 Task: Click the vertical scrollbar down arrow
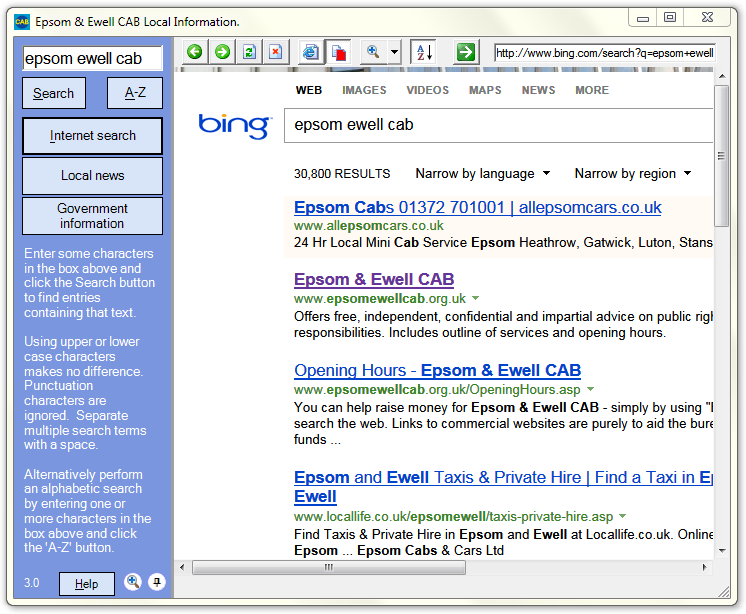click(722, 551)
